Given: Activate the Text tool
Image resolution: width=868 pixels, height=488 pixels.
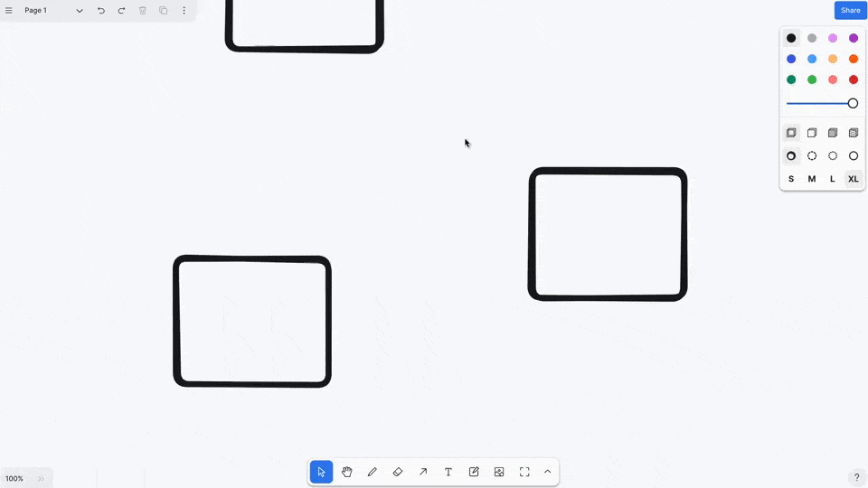Looking at the screenshot, I should pyautogui.click(x=448, y=472).
